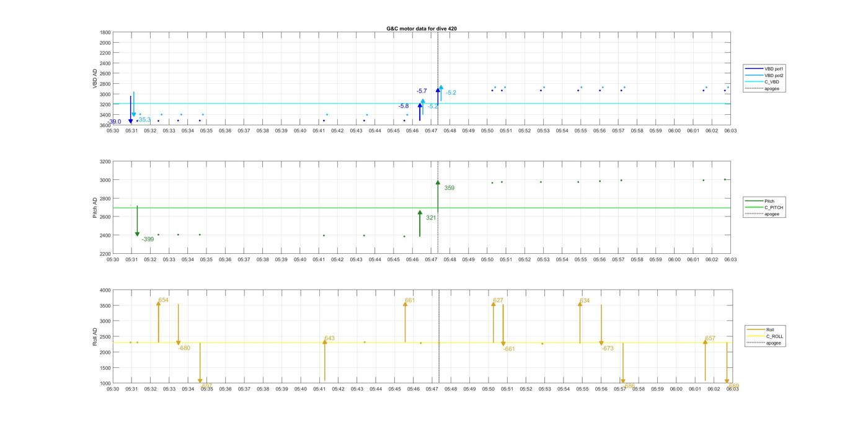Click the '654' roll annotation
Screen dimensions: 868x430
click(x=164, y=300)
